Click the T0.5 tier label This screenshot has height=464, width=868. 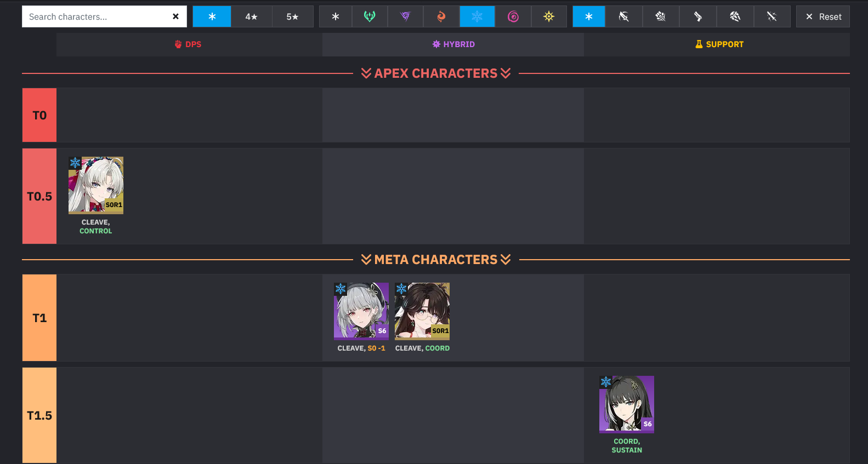coord(39,196)
